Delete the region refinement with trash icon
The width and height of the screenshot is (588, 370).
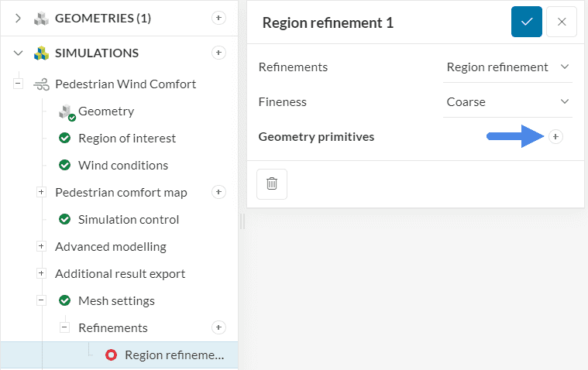(x=272, y=183)
